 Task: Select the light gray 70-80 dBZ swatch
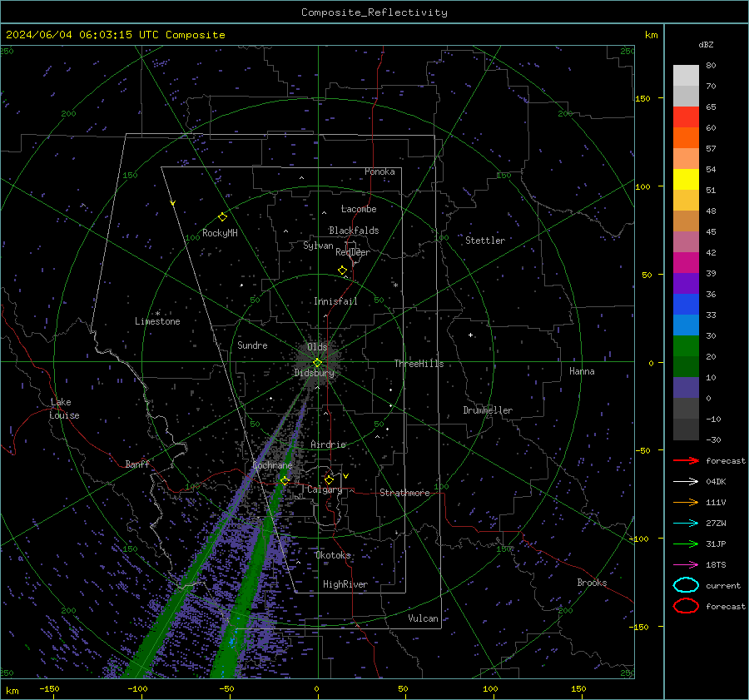coord(686,76)
